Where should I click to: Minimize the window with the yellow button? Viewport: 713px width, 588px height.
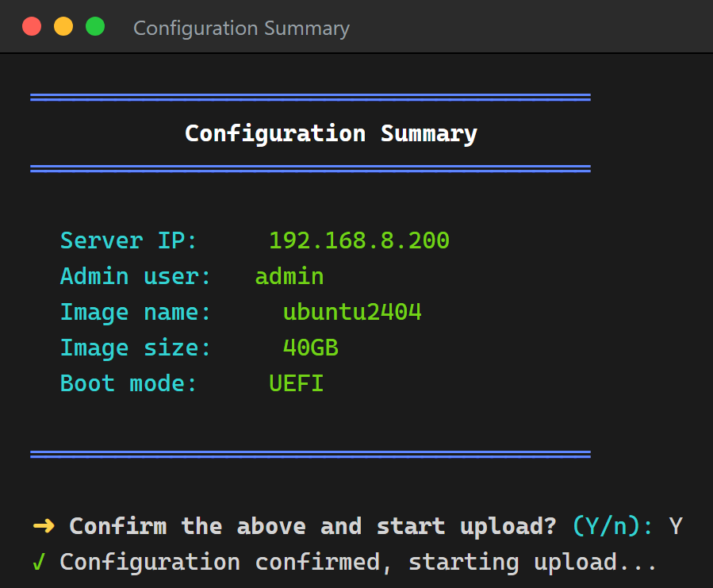(63, 26)
